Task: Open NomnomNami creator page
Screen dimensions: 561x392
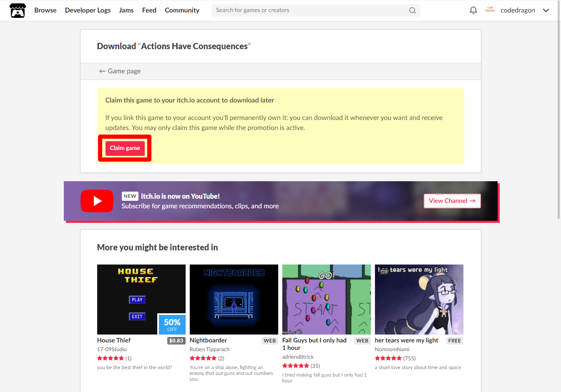Action: tap(392, 350)
